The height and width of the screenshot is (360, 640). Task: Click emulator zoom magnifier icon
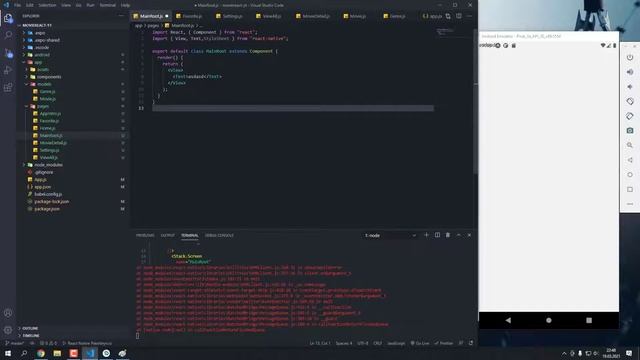tap(630, 145)
